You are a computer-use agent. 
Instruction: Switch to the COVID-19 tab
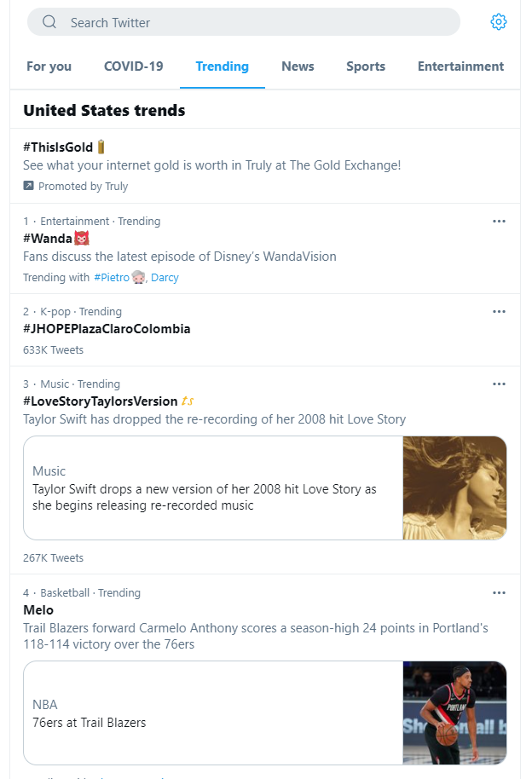point(133,66)
